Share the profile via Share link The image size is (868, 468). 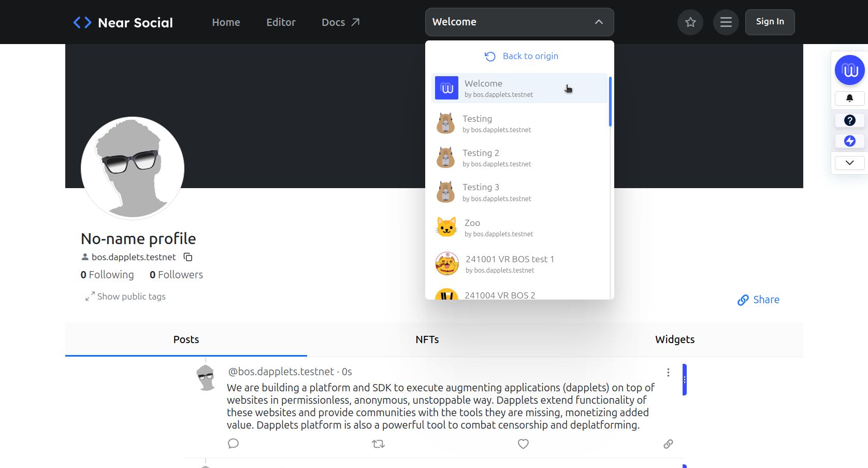click(x=758, y=300)
